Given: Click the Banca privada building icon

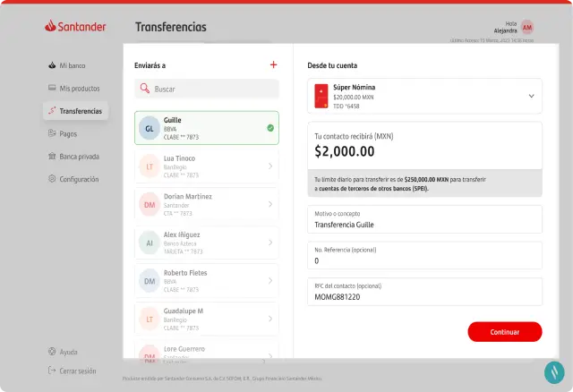Looking at the screenshot, I should click(52, 156).
